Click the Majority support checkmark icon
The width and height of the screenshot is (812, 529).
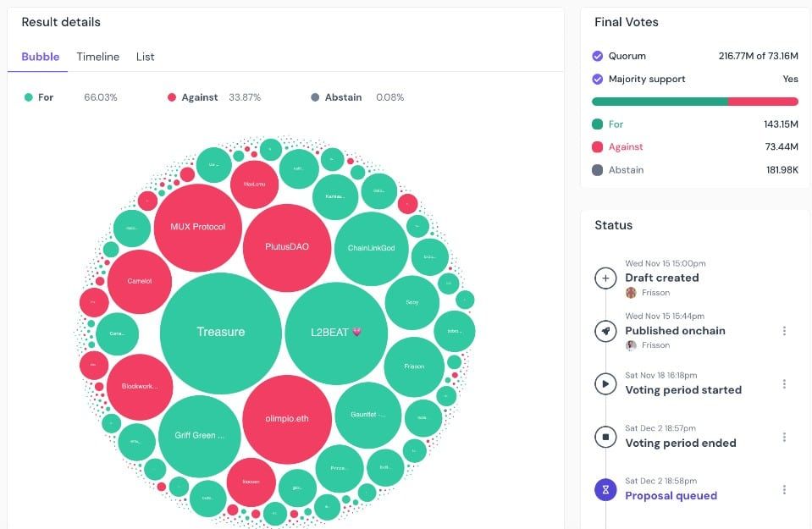pyautogui.click(x=598, y=80)
